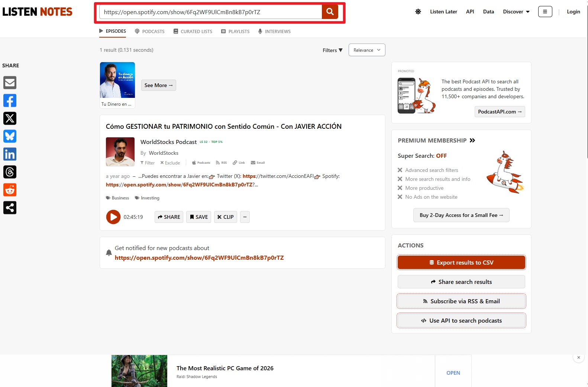Click the red search magnifier button

pos(330,12)
